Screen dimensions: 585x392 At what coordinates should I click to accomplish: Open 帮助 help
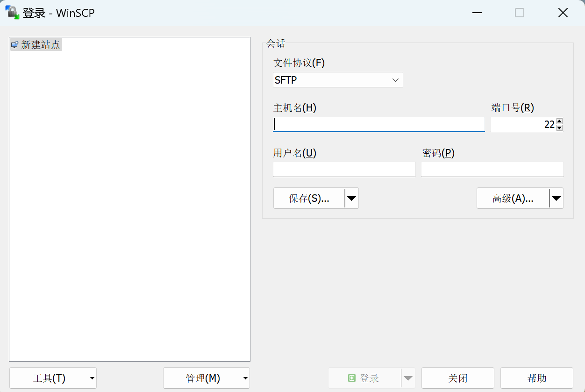click(537, 378)
